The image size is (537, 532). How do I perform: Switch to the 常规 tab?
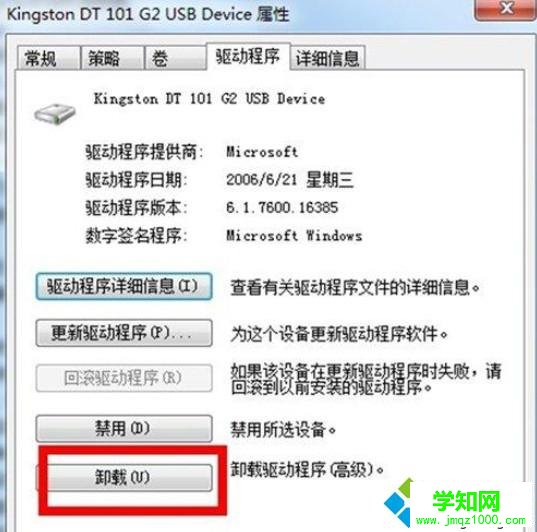coord(48,58)
